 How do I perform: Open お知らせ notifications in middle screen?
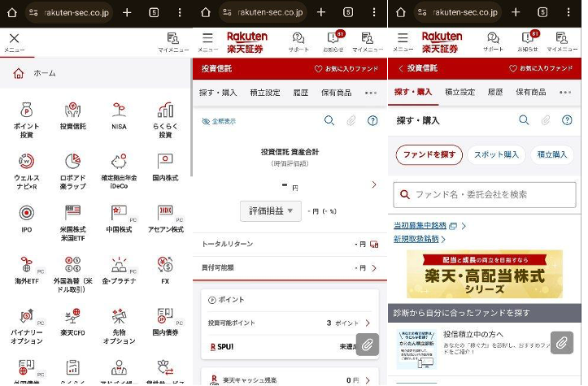(333, 42)
